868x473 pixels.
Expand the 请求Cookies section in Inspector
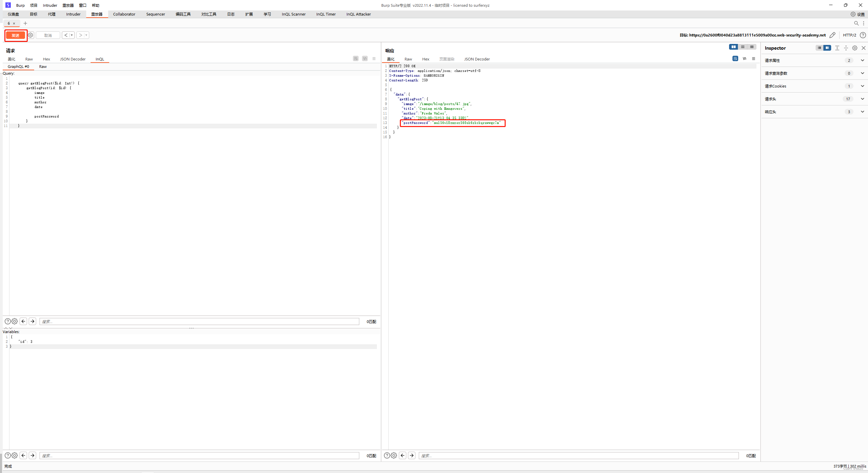pyautogui.click(x=862, y=86)
